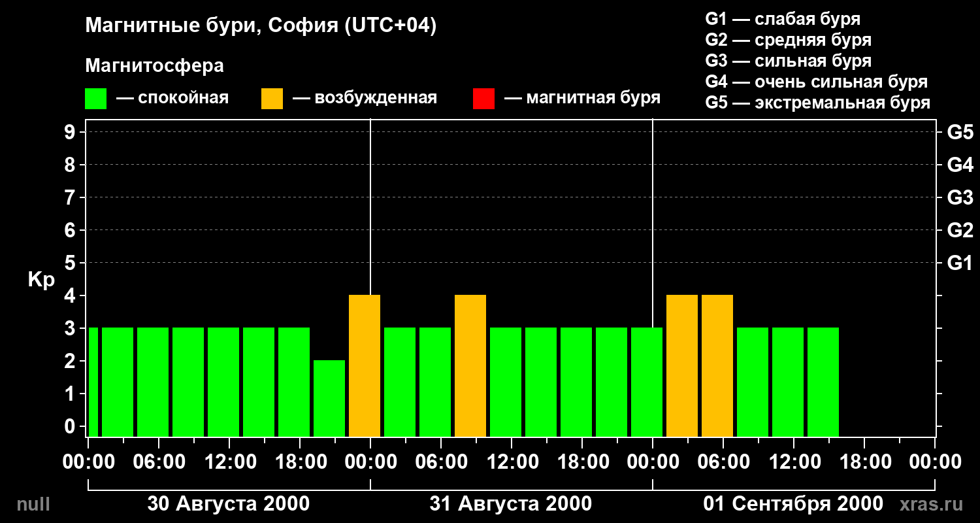Click the '— магнитная буря' legend label
980x523 pixels.
pos(582,98)
